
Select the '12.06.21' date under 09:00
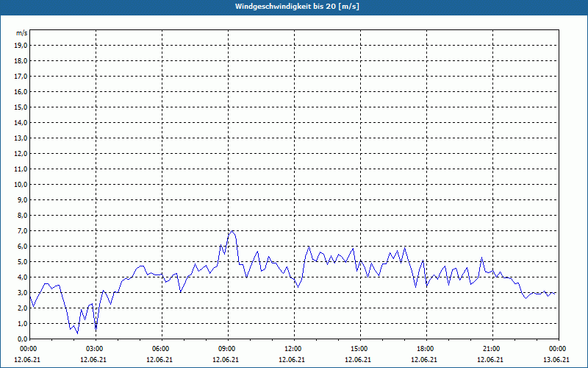coord(226,360)
